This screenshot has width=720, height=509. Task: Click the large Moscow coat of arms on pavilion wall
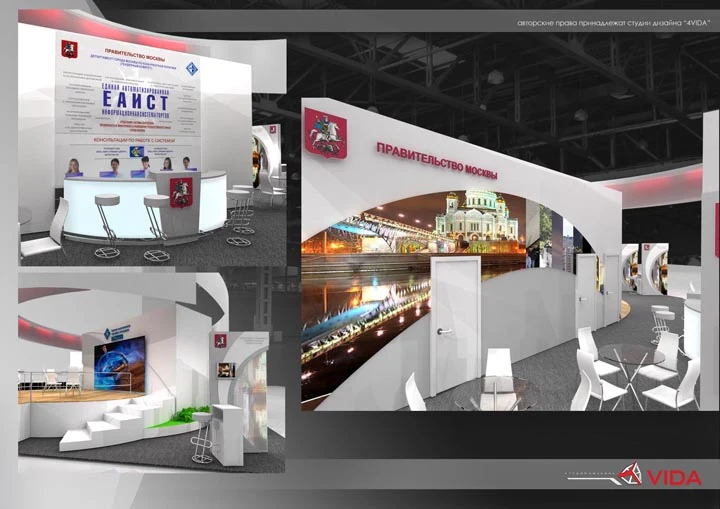(x=326, y=134)
